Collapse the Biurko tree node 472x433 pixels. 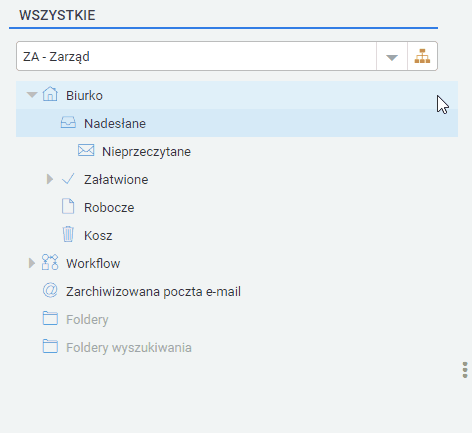[32, 95]
